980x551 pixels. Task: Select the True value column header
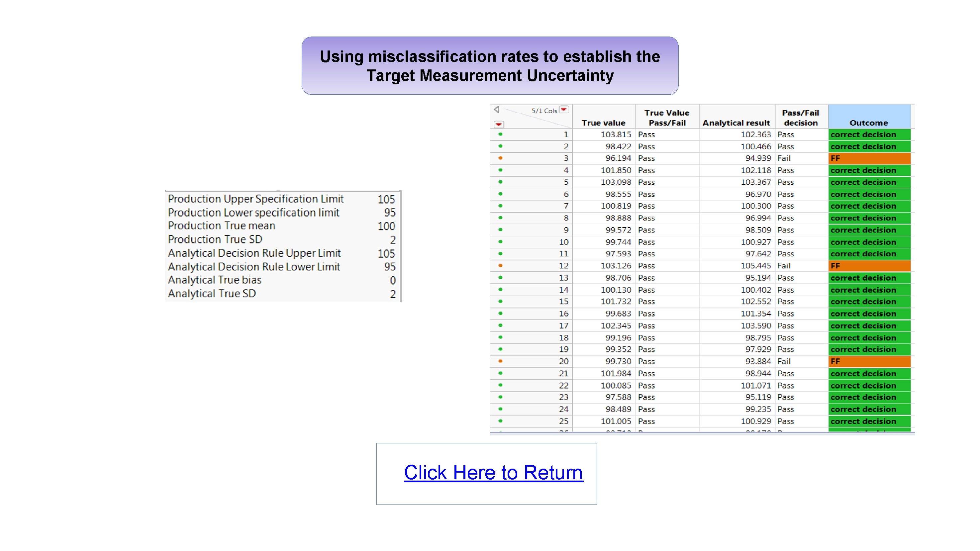[603, 123]
